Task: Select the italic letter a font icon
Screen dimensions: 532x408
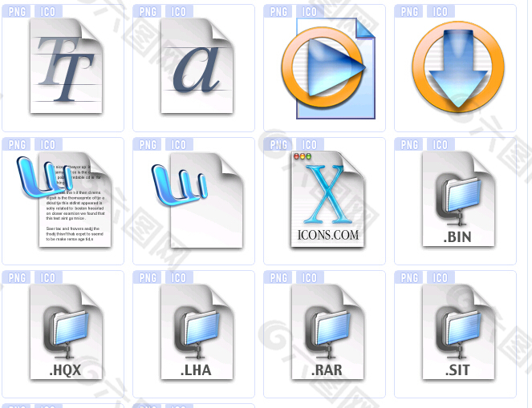Action: tap(197, 67)
